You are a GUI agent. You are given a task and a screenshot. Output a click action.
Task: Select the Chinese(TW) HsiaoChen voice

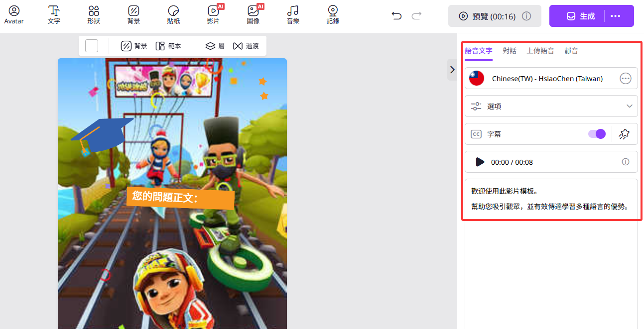click(551, 78)
